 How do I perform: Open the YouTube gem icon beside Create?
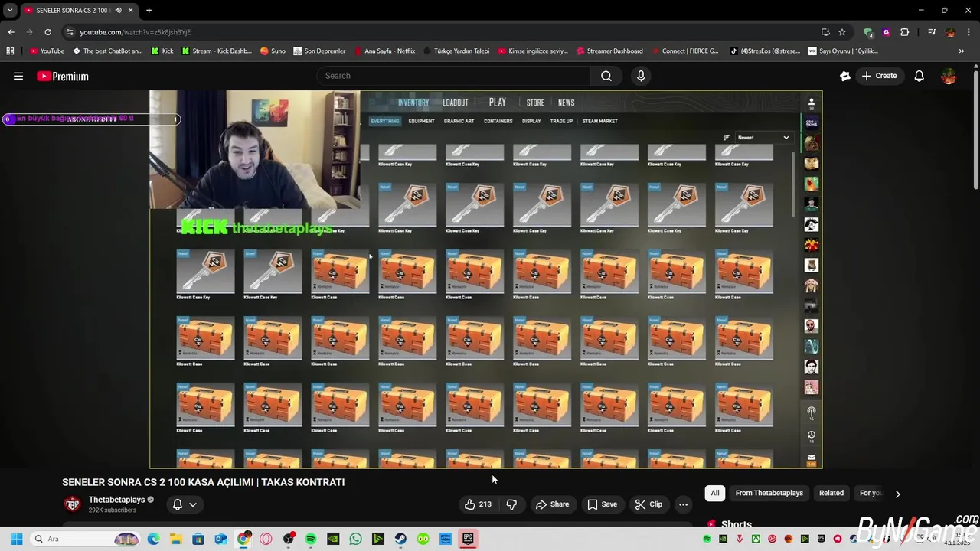click(845, 76)
